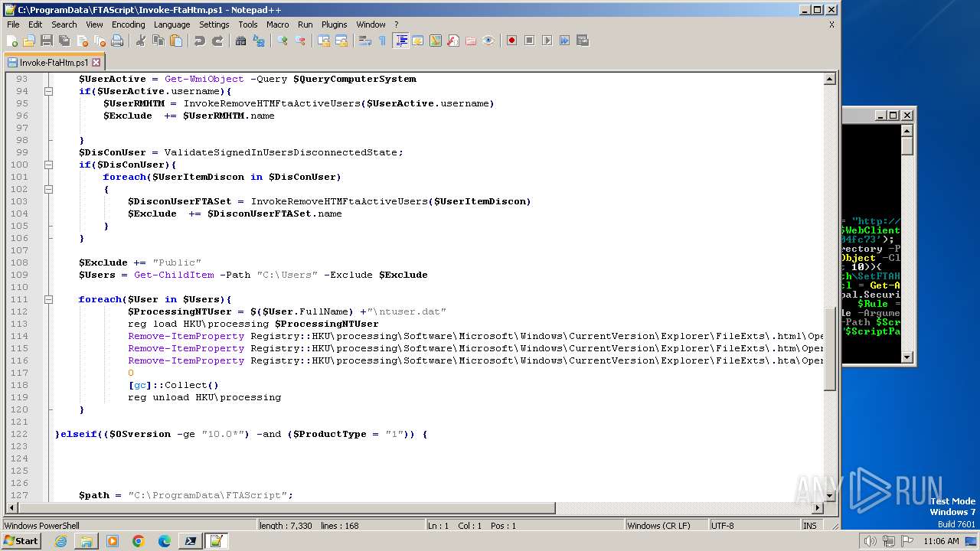Screen dimensions: 980x551
Task: Open the volume icon in system tray
Action: pyautogui.click(x=871, y=541)
